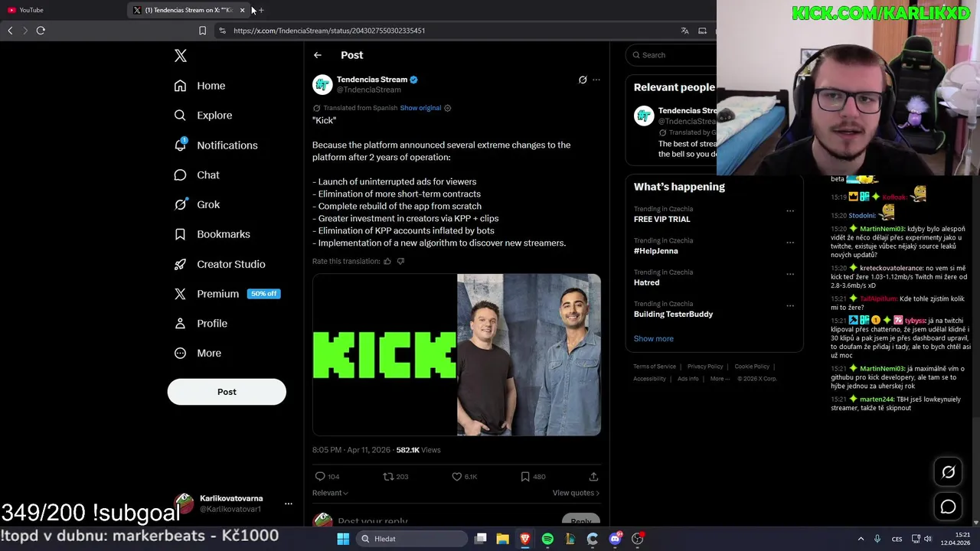Click the X Search field
Viewport: 980px width, 551px height.
(674, 55)
